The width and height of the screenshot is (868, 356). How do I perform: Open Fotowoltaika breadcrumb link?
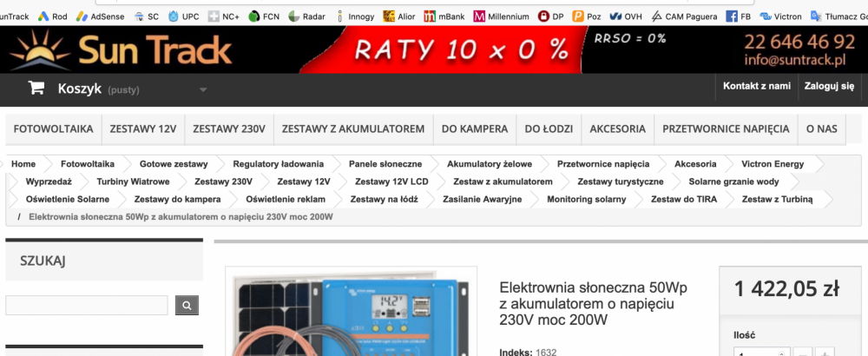(88, 164)
